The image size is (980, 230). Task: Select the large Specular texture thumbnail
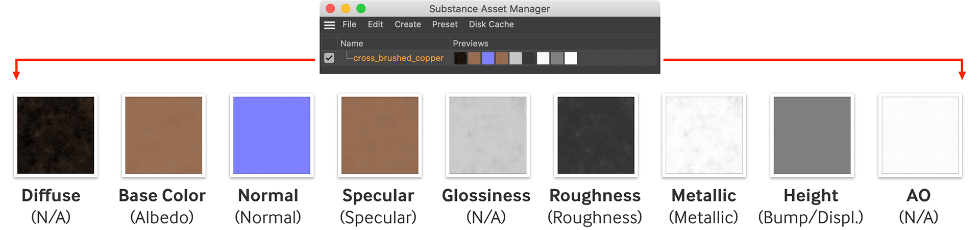tap(380, 135)
